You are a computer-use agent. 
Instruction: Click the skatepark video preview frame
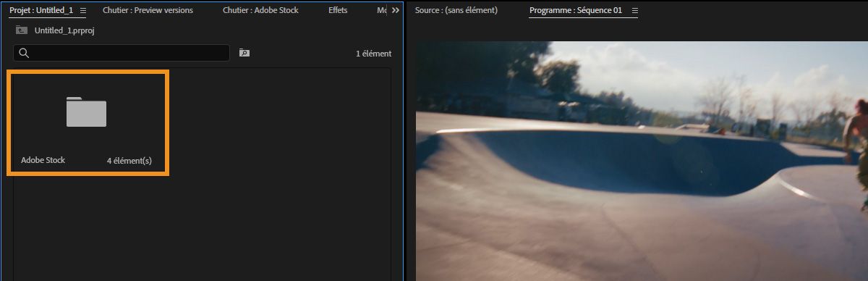point(642,161)
